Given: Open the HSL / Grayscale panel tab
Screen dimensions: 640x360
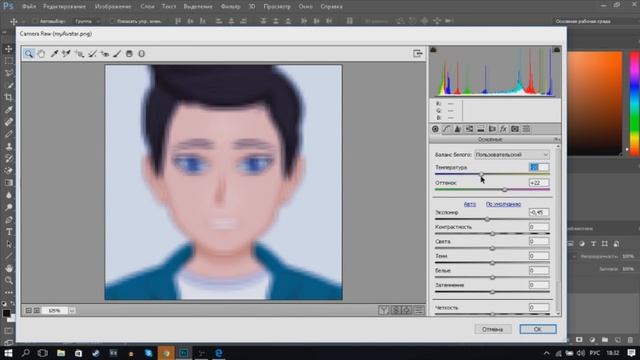Looking at the screenshot, I should (x=469, y=129).
